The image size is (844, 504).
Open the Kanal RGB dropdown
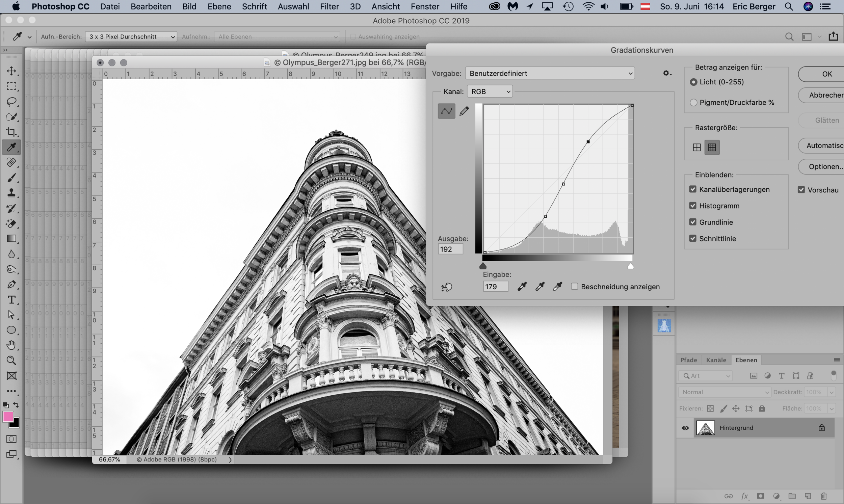[490, 92]
